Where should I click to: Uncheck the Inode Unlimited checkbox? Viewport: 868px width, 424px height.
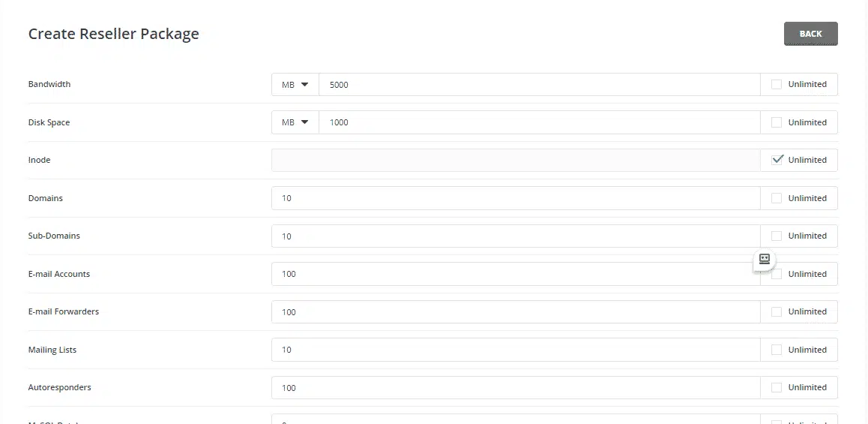click(777, 160)
